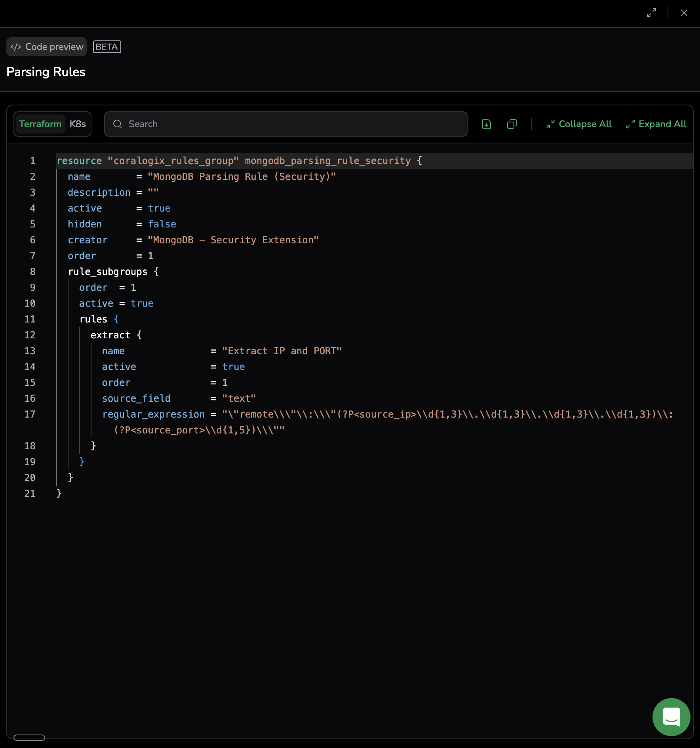Click the Code preview badge
Image resolution: width=700 pixels, height=748 pixels.
(x=47, y=47)
